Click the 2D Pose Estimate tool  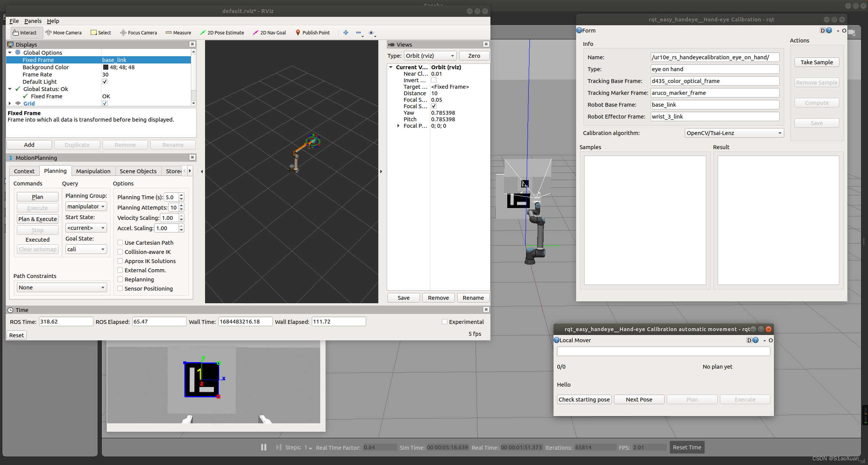click(222, 33)
